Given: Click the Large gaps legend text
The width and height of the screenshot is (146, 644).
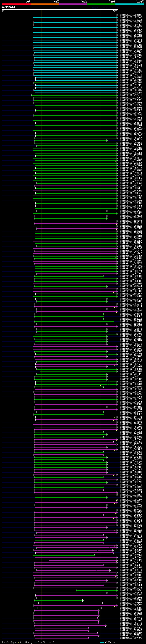Looking at the screenshot, I should click(x=28, y=642).
